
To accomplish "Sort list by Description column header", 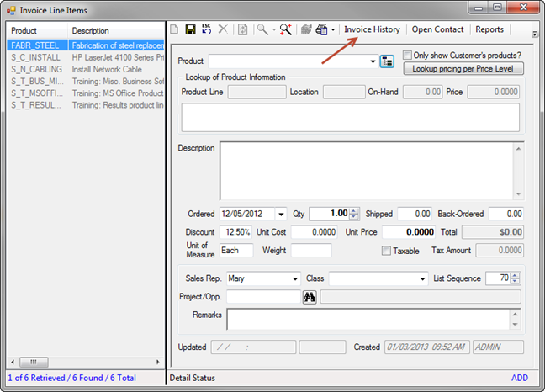I will pos(116,31).
